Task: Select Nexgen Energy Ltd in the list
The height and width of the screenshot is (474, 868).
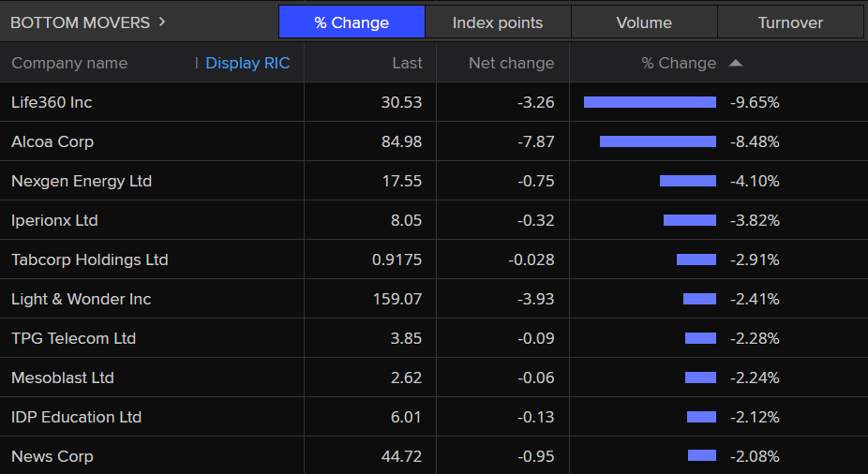Action: (x=82, y=182)
